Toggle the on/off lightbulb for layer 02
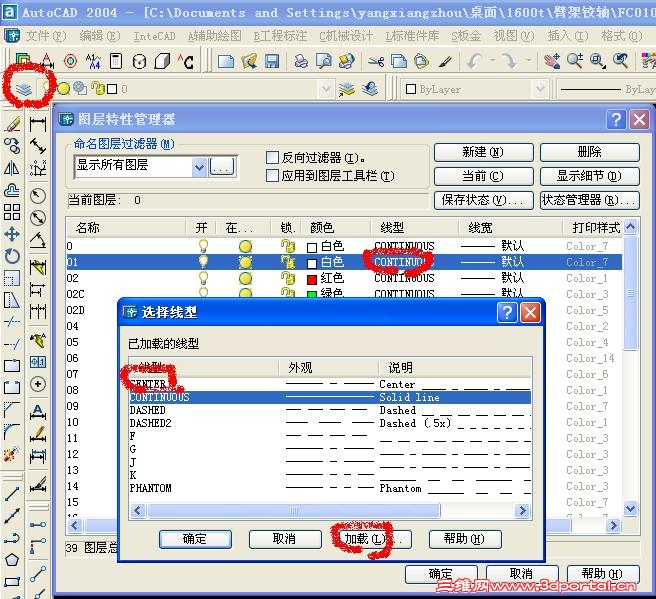This screenshot has height=599, width=656. (203, 278)
